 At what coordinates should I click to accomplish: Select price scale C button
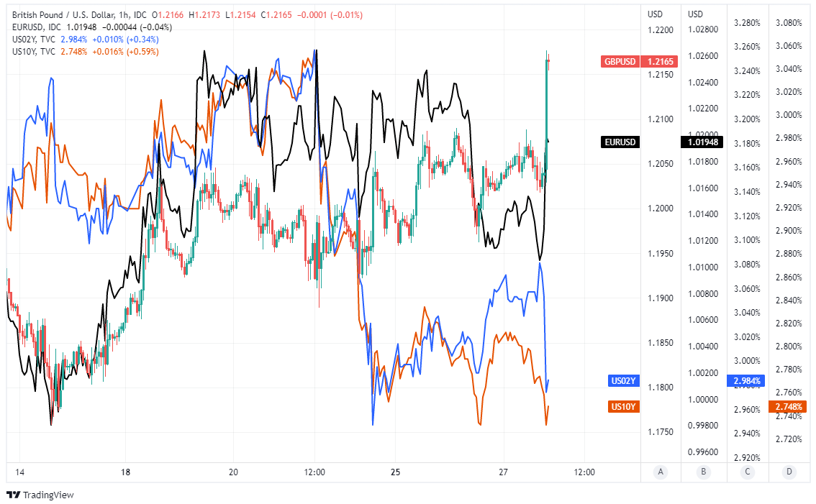point(746,472)
